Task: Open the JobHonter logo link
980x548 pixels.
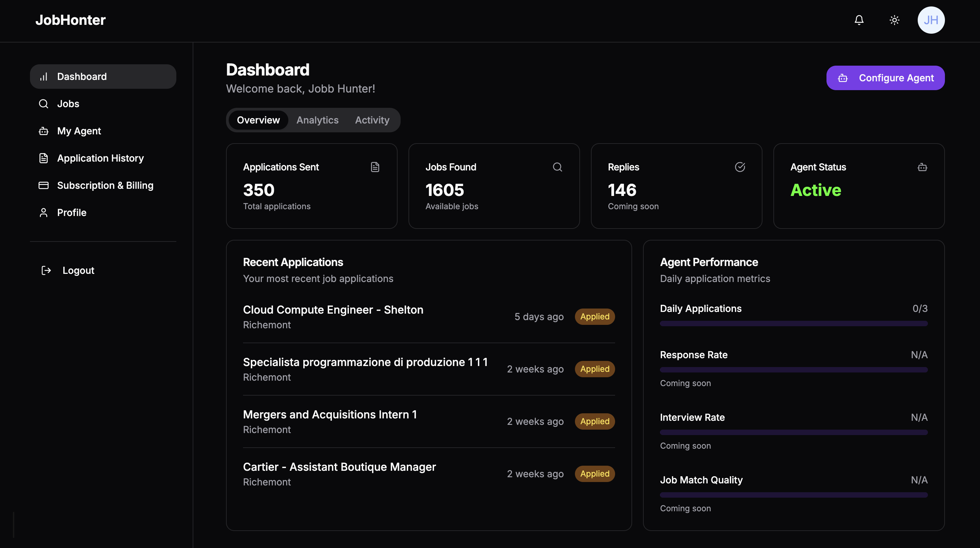Action: coord(70,20)
